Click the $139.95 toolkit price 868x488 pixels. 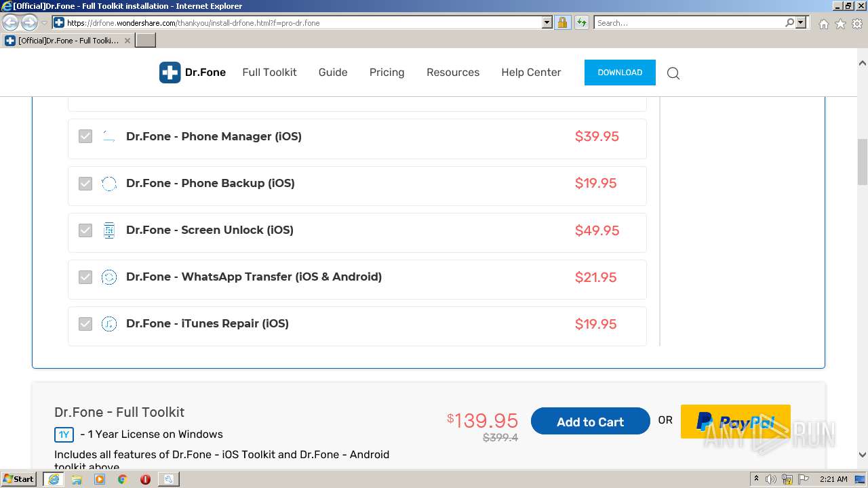tap(483, 420)
